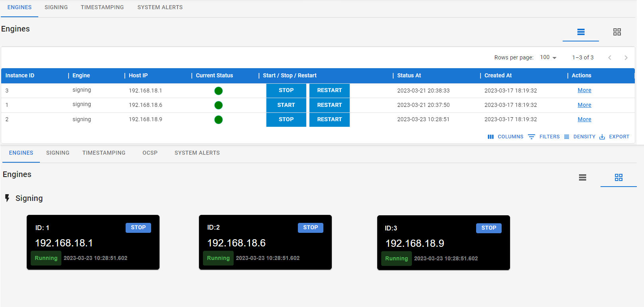The width and height of the screenshot is (644, 307).
Task: Switch to list view in top Engines panel
Action: pyautogui.click(x=581, y=32)
